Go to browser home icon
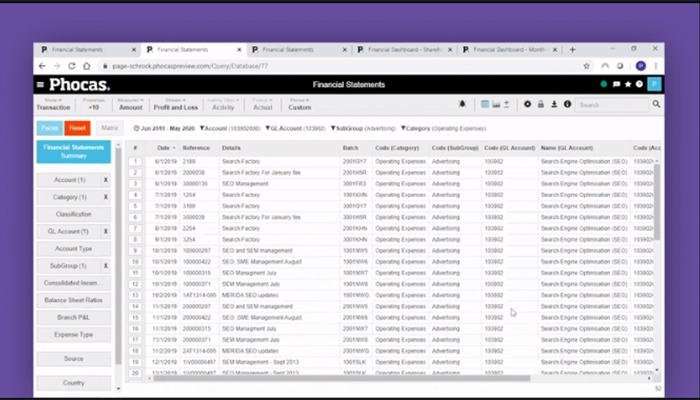The image size is (700, 400). coord(87,66)
